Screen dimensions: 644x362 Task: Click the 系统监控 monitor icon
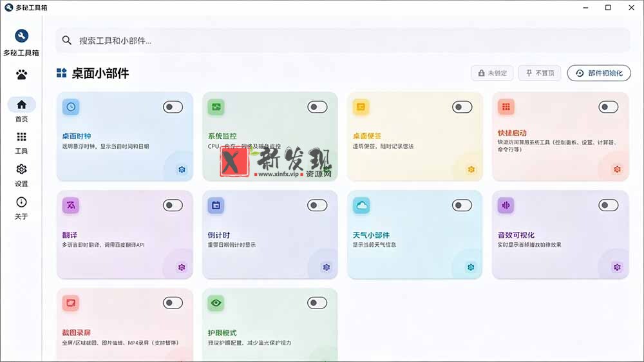tap(216, 107)
